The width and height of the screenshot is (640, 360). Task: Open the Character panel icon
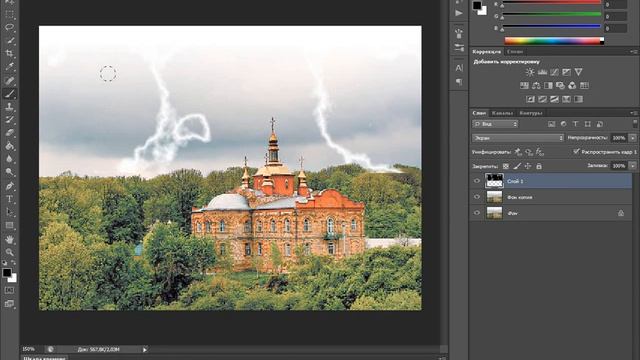tap(459, 68)
